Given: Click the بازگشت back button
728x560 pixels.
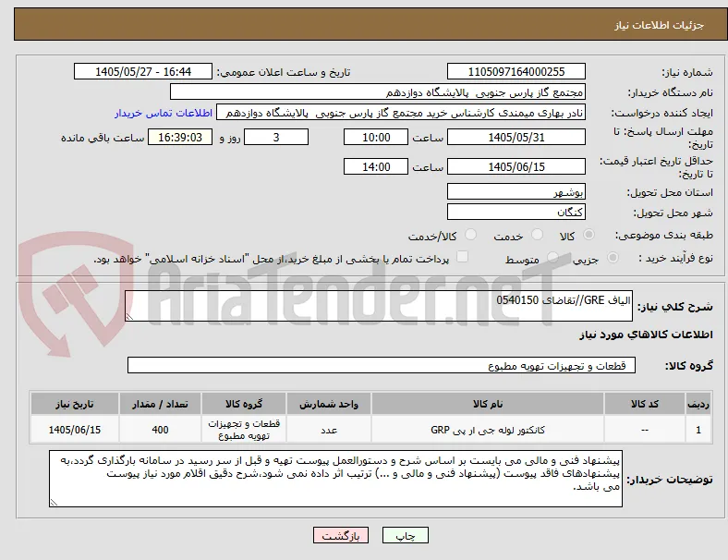Looking at the screenshot, I should pos(341,535).
